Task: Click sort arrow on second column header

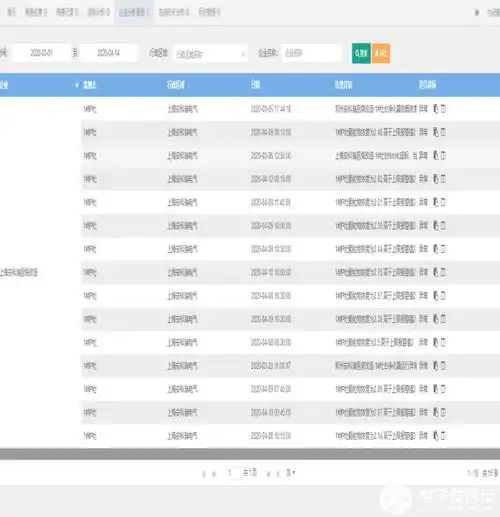Action: (77, 85)
